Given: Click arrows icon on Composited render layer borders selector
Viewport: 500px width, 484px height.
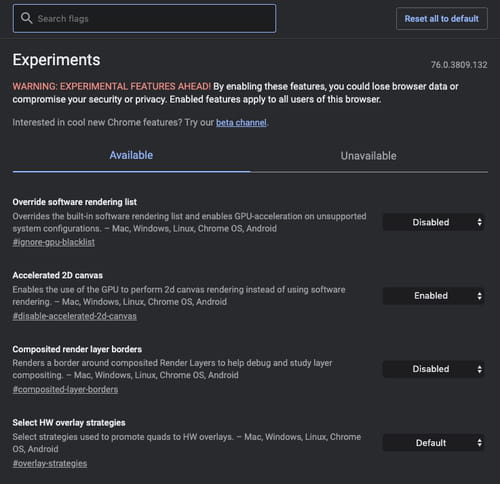Looking at the screenshot, I should 479,369.
